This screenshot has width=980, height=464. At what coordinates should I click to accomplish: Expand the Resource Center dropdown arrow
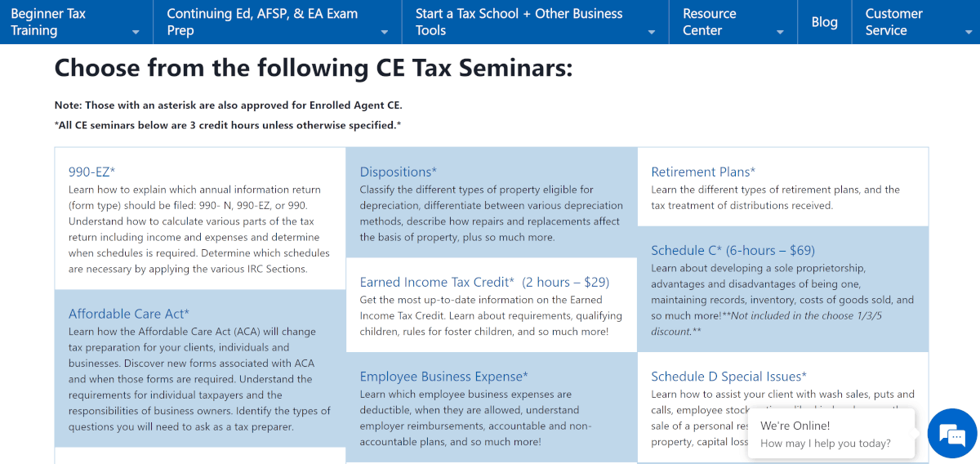(780, 33)
